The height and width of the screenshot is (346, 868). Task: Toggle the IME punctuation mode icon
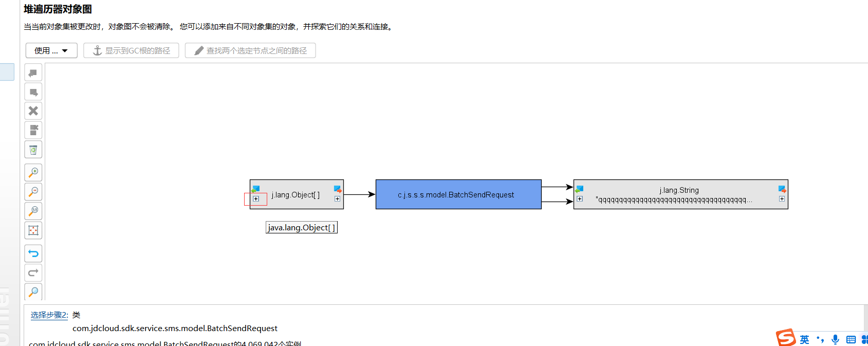(820, 339)
